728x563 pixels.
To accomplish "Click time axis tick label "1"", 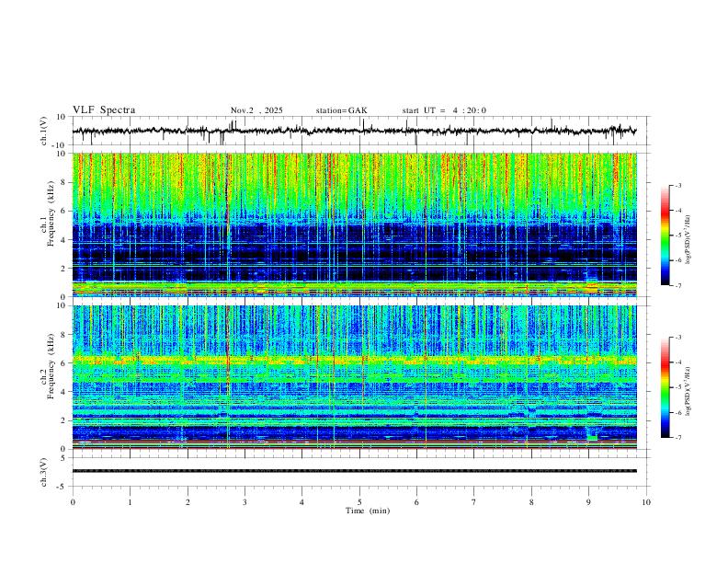I will click(130, 502).
